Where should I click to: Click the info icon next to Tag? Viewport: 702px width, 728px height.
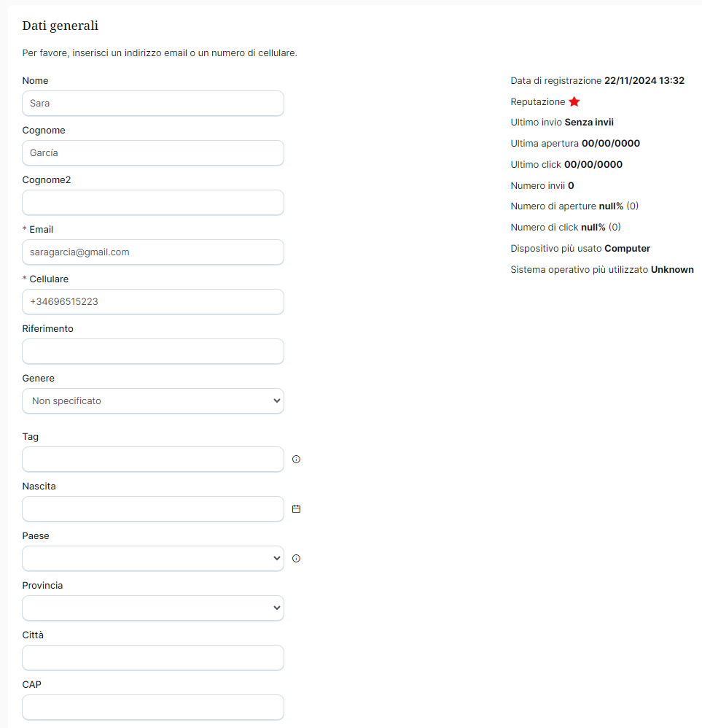coord(296,460)
